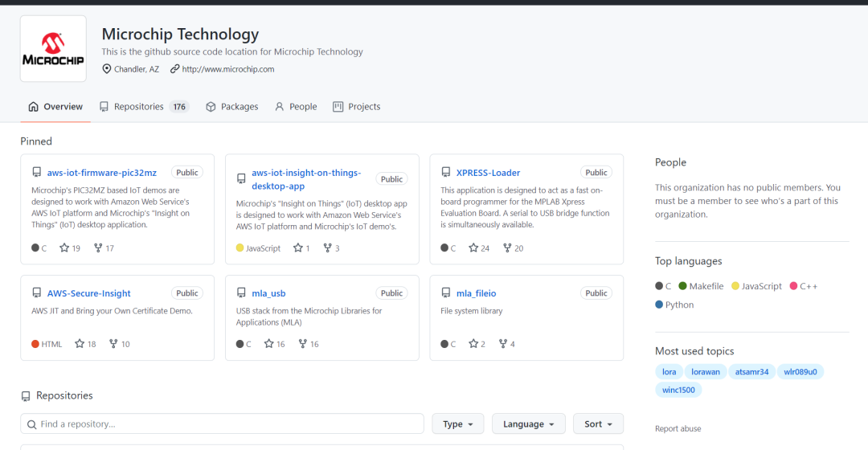Viewport: 868px width, 450px height.
Task: Open the mla_fileio repository
Action: [476, 293]
